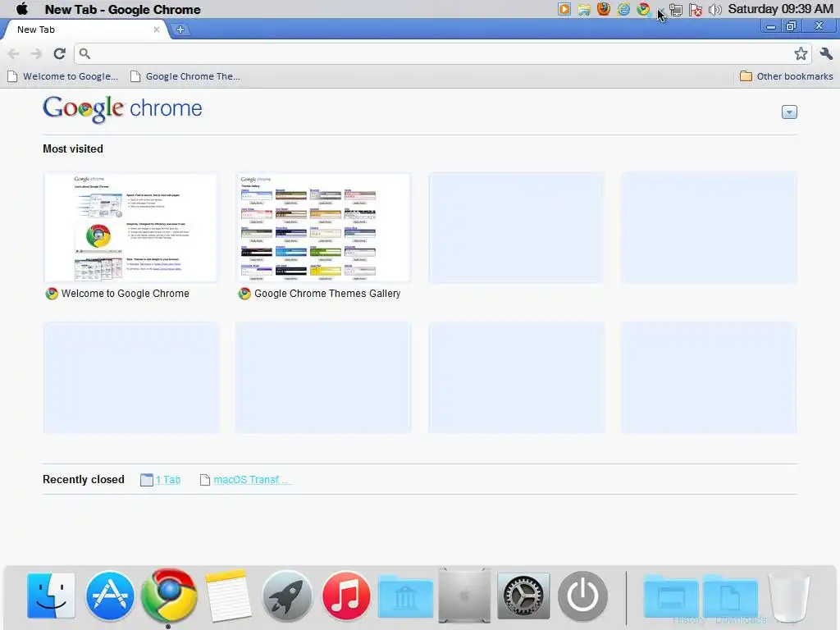Open the Welcome to Google Chrome thumbnail

(x=130, y=227)
